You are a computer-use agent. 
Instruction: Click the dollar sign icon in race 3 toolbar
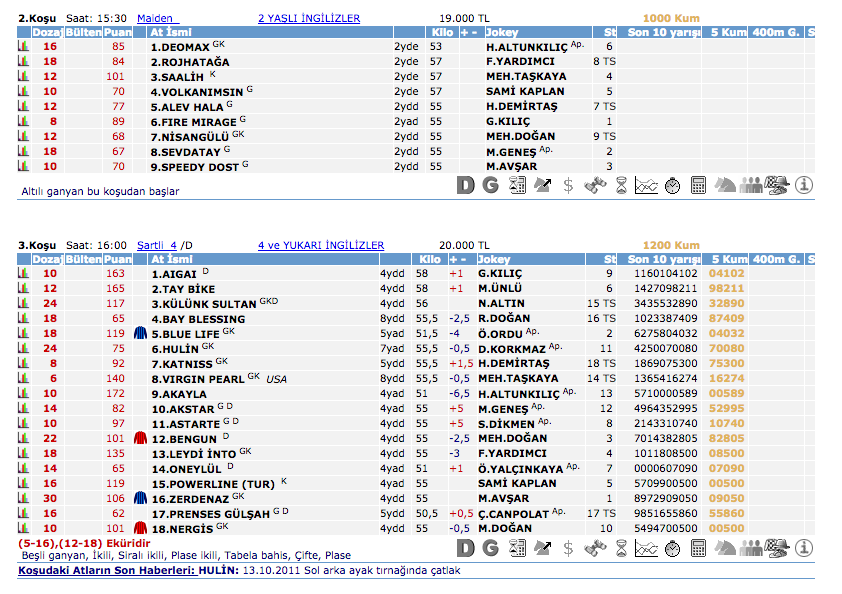[568, 548]
